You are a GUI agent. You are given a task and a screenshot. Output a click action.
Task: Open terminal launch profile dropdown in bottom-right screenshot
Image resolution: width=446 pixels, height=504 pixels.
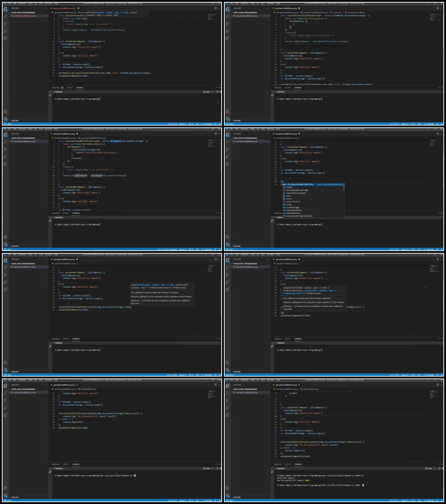coord(436,468)
